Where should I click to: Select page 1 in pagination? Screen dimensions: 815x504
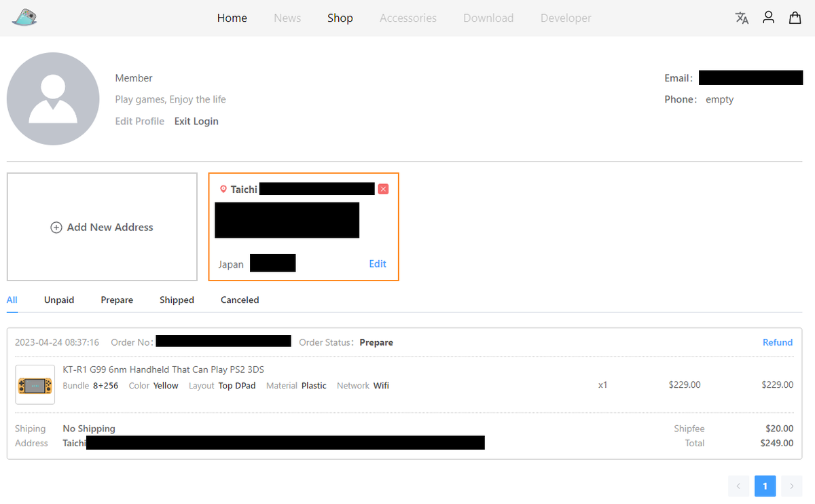[x=765, y=486]
